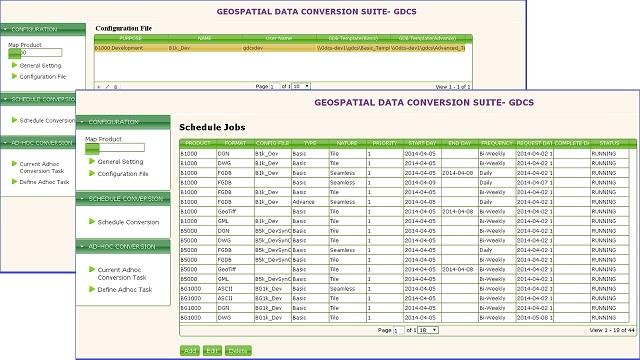Click the page number field under Configuration File table
The height and width of the screenshot is (360, 640).
(275, 87)
